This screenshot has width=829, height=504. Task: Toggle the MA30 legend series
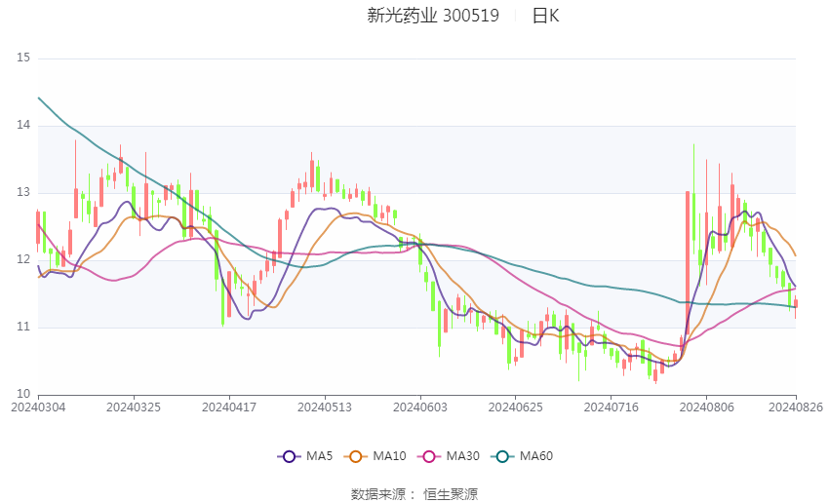click(x=449, y=456)
